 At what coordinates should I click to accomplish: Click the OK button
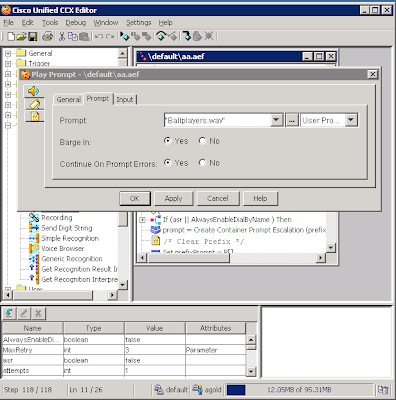coord(135,199)
